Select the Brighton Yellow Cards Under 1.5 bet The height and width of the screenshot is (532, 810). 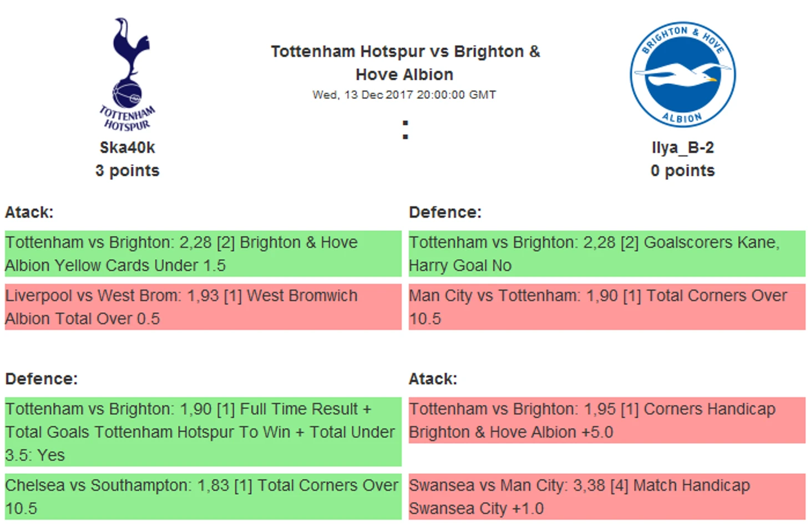pyautogui.click(x=203, y=254)
